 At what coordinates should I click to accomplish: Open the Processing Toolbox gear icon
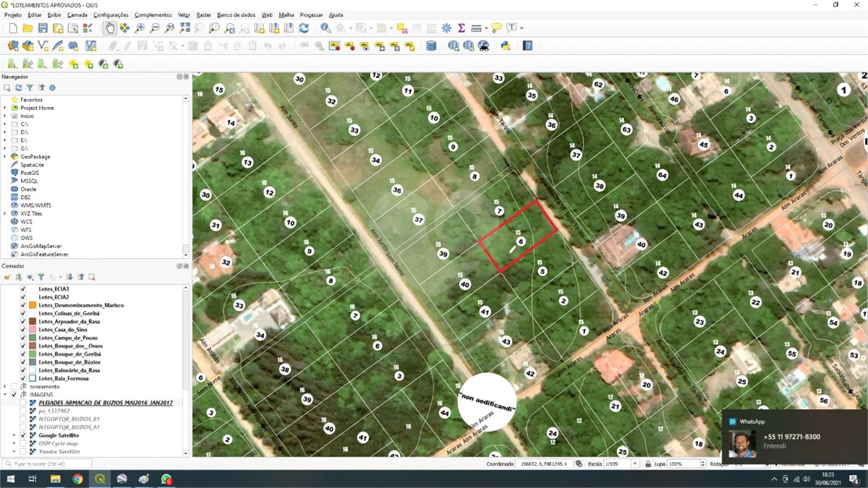pyautogui.click(x=446, y=28)
